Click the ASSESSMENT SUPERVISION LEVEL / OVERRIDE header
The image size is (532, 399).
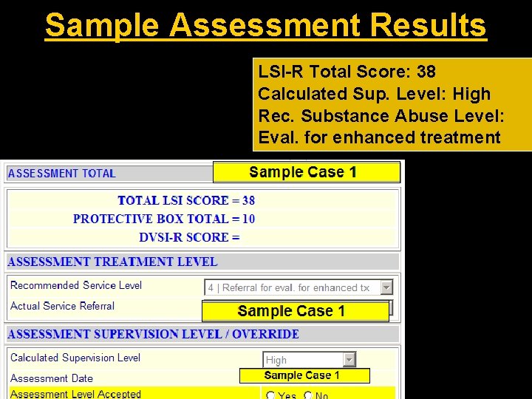(153, 334)
